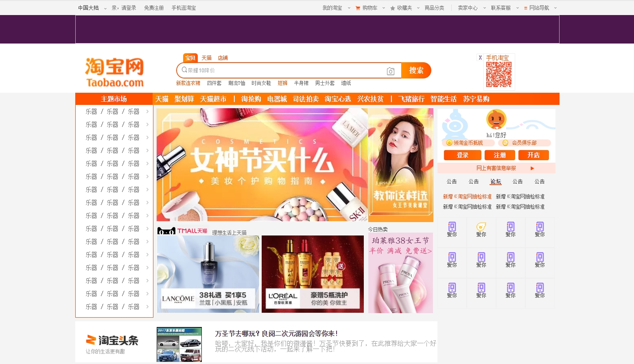Viewport: 634px width, 364px height.
Task: Open 兴农扶贫 in the nav bar
Action: coord(370,99)
